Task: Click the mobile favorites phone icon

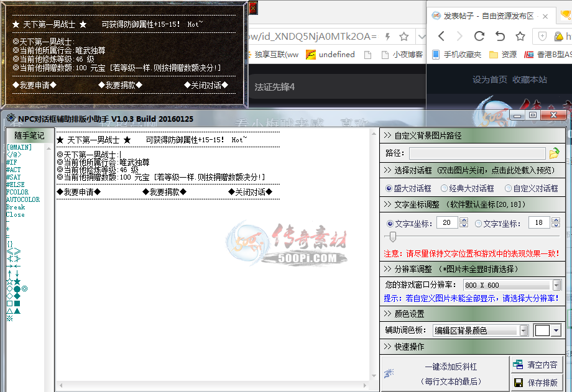Action: pyautogui.click(x=436, y=55)
